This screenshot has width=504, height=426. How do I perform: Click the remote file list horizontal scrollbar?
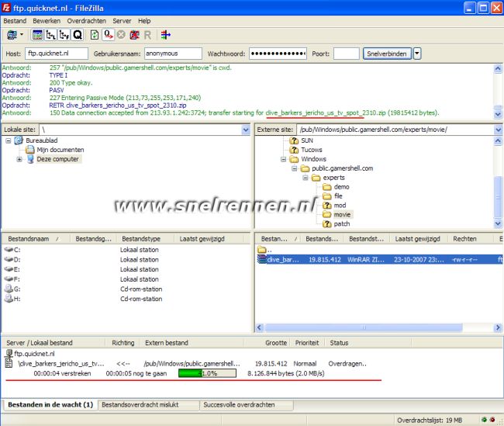364,327
